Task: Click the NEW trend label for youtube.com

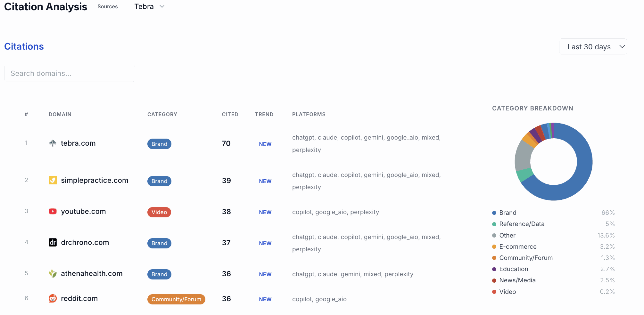Action: click(265, 212)
